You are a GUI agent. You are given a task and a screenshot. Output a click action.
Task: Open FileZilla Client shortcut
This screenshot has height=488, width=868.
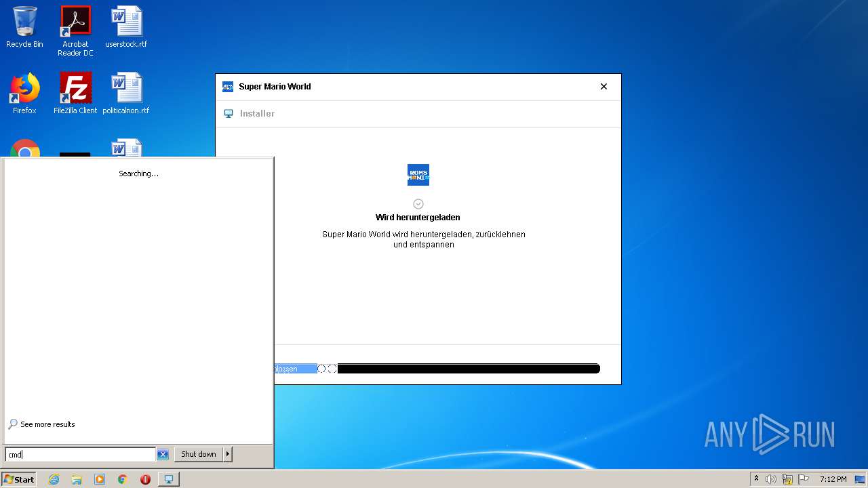pyautogui.click(x=75, y=94)
